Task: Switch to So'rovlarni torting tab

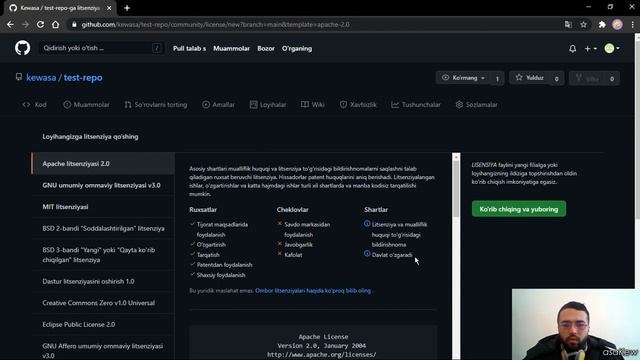Action: [156, 104]
